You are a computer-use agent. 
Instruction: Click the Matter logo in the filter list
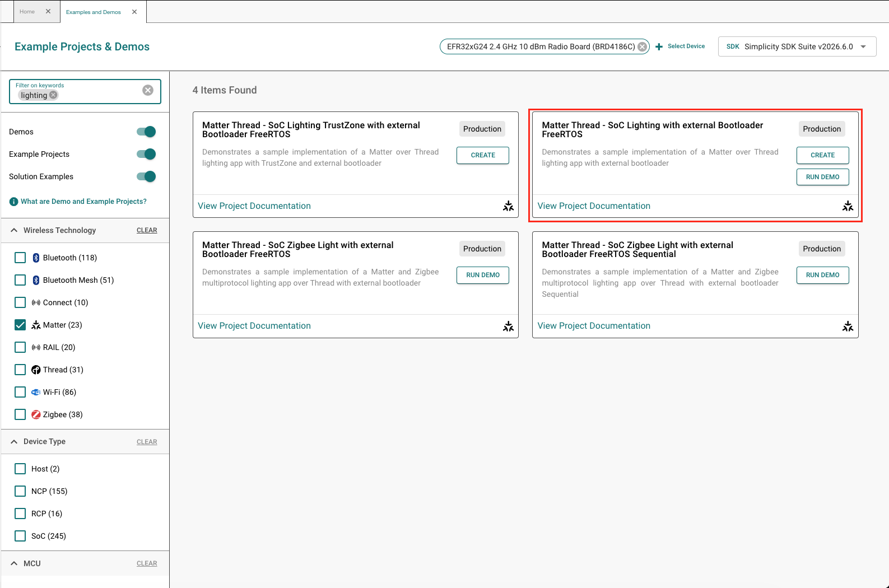[x=36, y=325]
